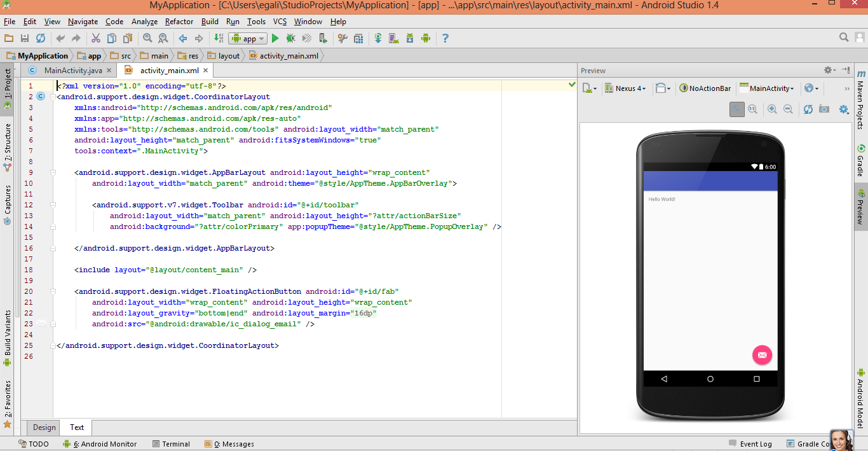This screenshot has height=451, width=868.
Task: Open the SDK Manager icon
Action: [410, 38]
